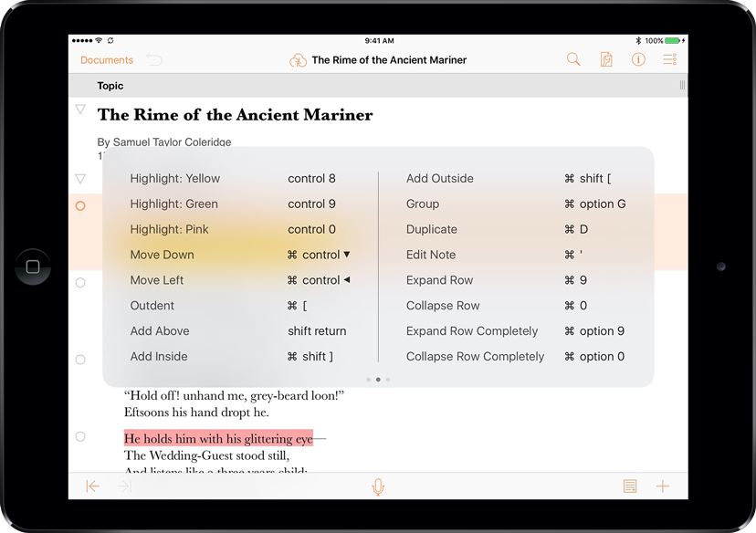Viewport: 756px width, 533px height.
Task: Tap the 'Add Outside' shortcut entry
Action: 440,178
